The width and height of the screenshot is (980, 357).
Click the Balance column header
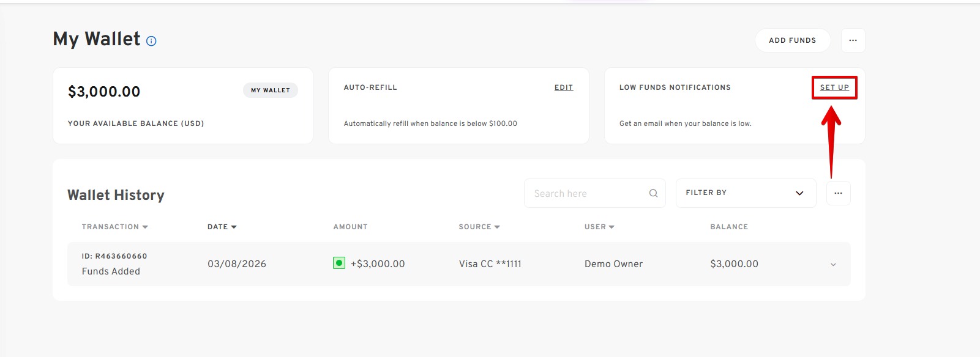[x=728, y=227]
